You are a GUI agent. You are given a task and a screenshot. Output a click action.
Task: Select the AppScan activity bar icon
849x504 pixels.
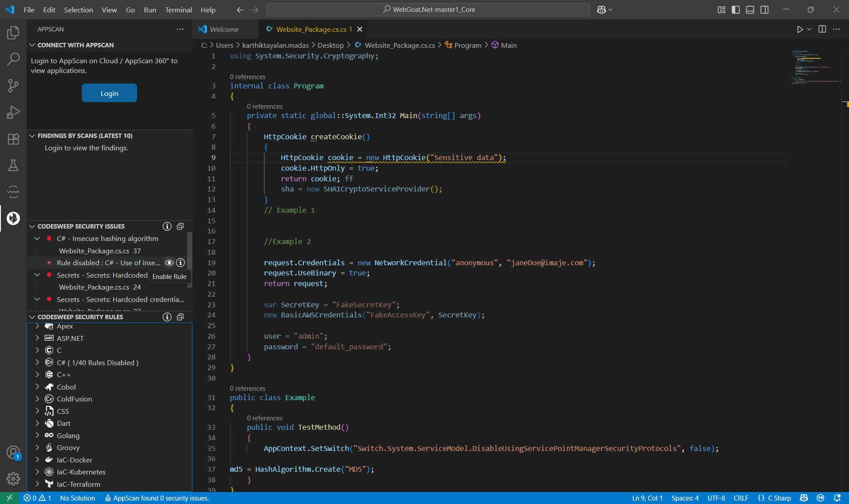coord(13,218)
